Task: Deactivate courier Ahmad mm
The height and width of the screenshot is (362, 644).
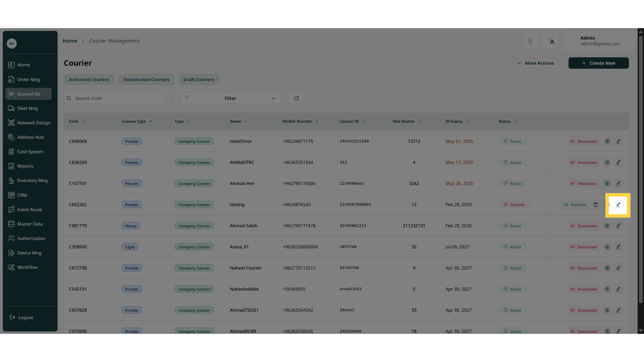Action: (584, 183)
